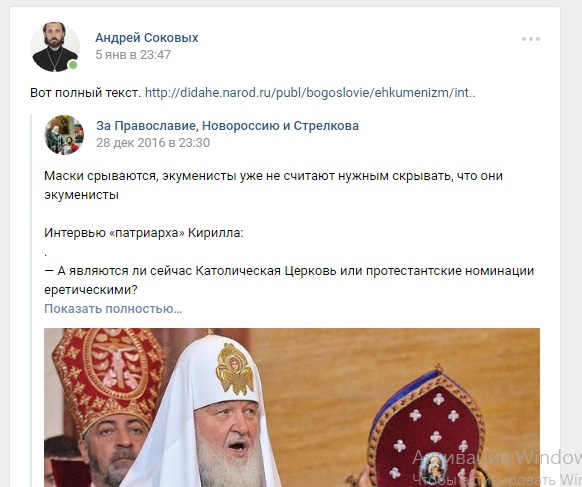Open the didahe.narod.ru full text link
Image resolution: width=582 pixels, height=487 pixels.
pos(310,92)
